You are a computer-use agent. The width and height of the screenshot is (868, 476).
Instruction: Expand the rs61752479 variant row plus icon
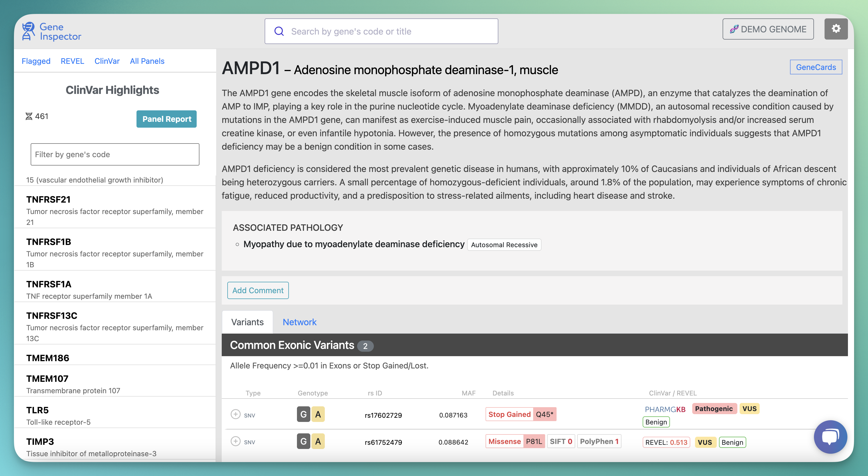pos(235,441)
